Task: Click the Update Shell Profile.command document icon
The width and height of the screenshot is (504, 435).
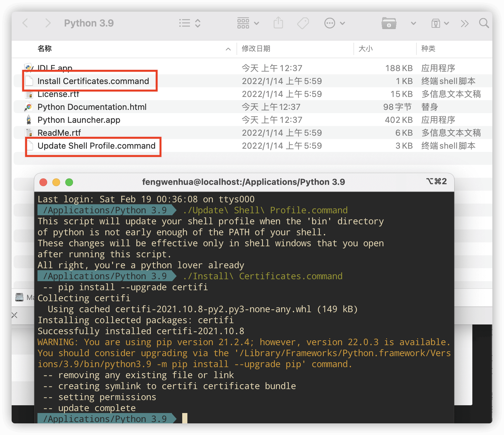Action: 30,145
